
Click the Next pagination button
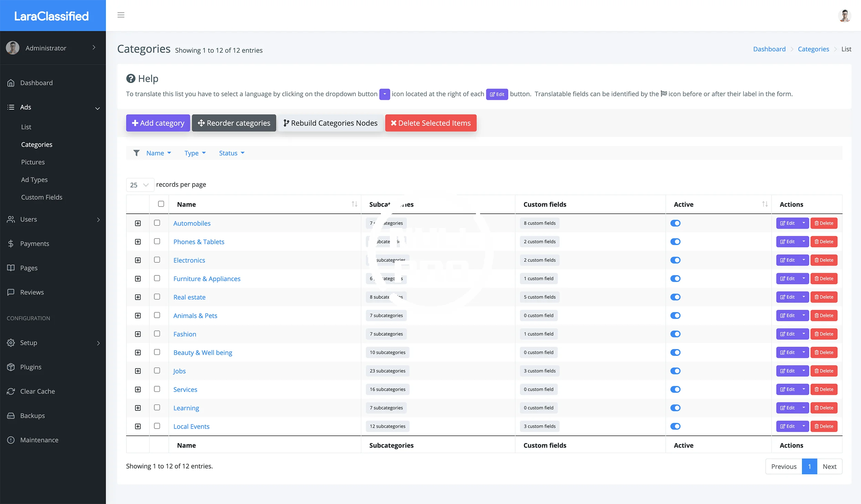pos(829,466)
